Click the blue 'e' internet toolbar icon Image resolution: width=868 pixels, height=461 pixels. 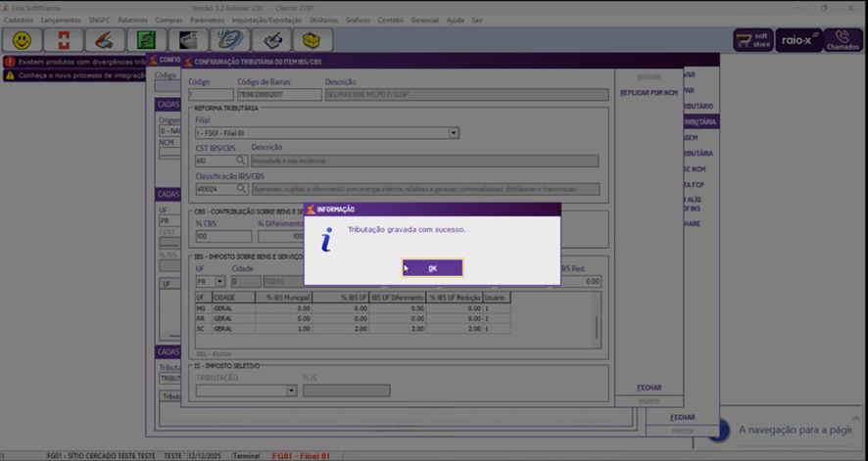(x=229, y=40)
